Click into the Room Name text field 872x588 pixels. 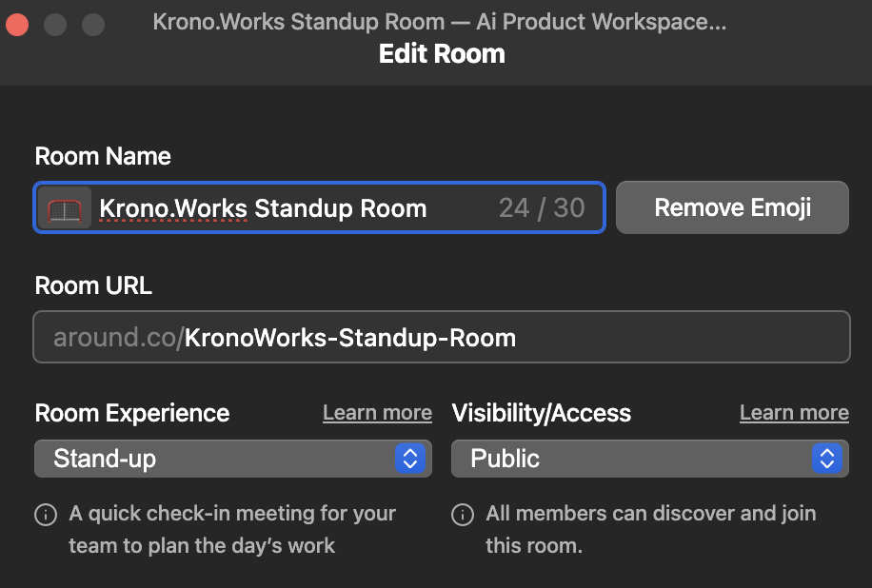286,207
